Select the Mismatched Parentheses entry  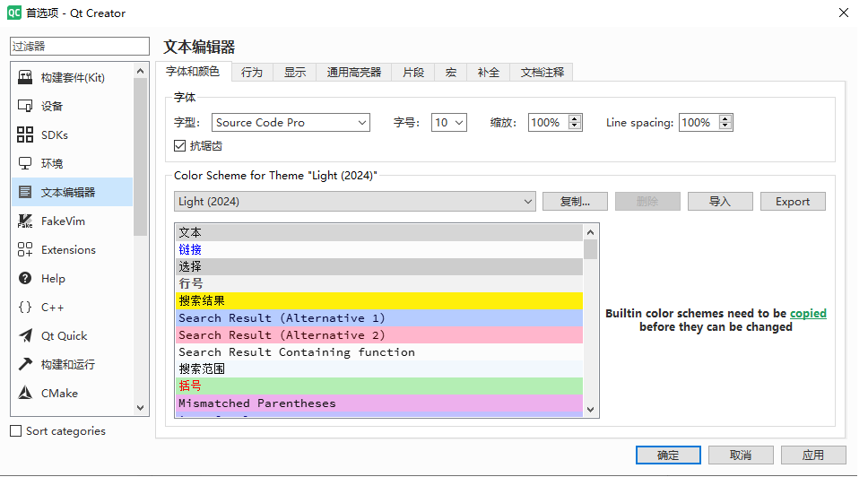(x=379, y=403)
